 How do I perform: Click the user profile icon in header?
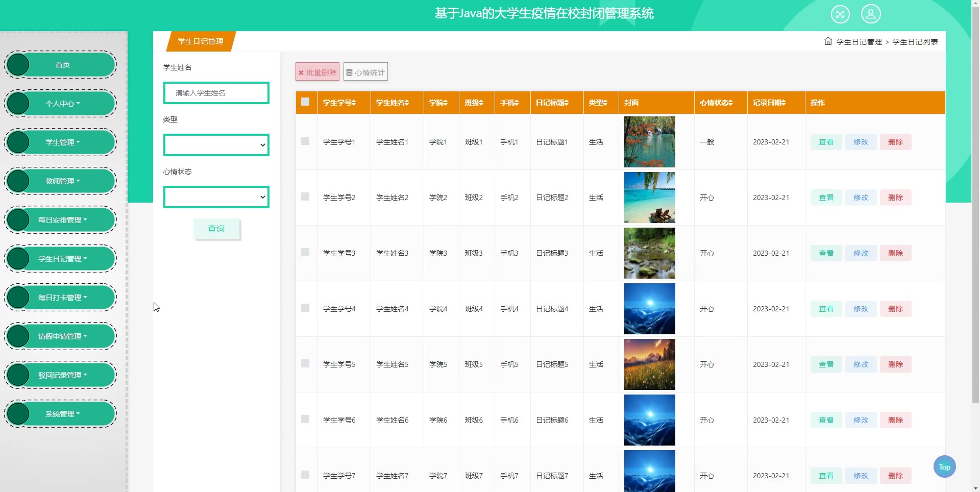tap(870, 14)
